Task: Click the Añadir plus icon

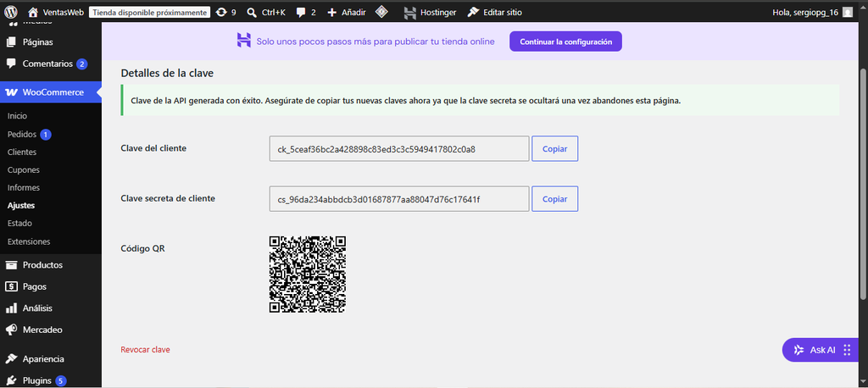Action: (332, 12)
